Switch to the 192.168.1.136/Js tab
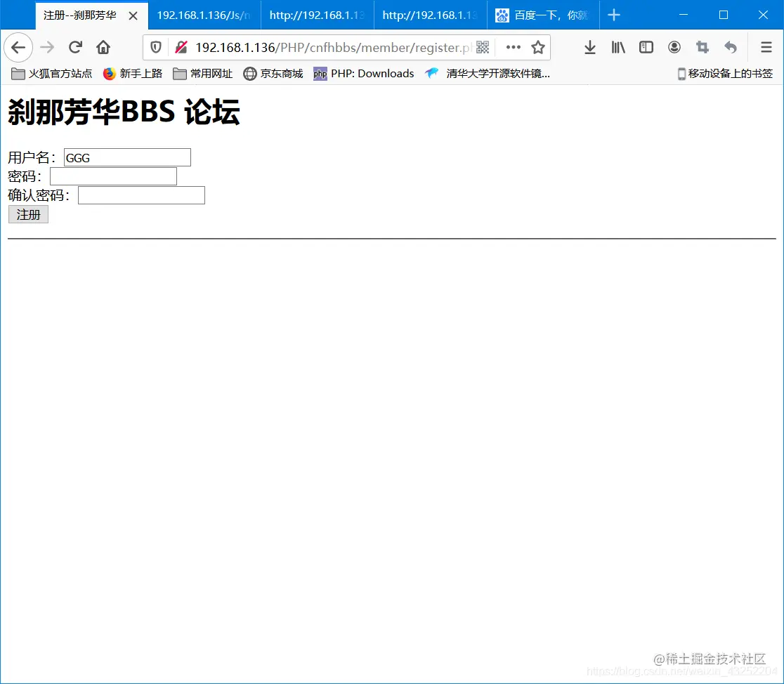 204,15
